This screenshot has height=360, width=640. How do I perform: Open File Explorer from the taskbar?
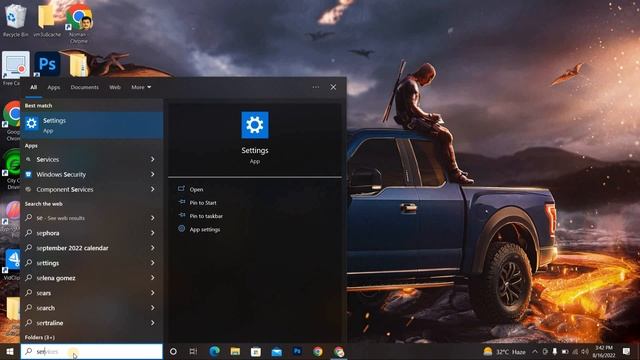[x=235, y=351]
